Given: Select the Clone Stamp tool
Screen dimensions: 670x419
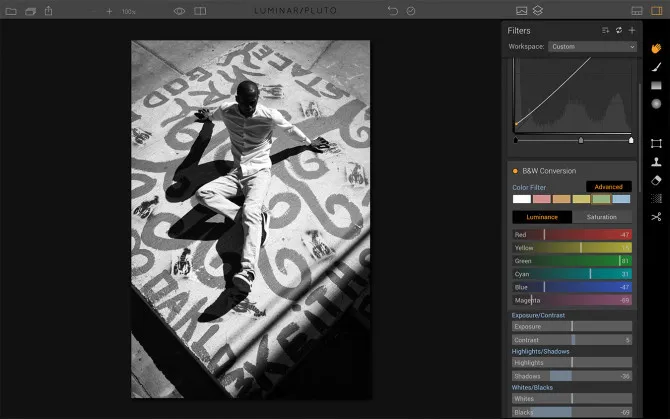Looking at the screenshot, I should 656,161.
